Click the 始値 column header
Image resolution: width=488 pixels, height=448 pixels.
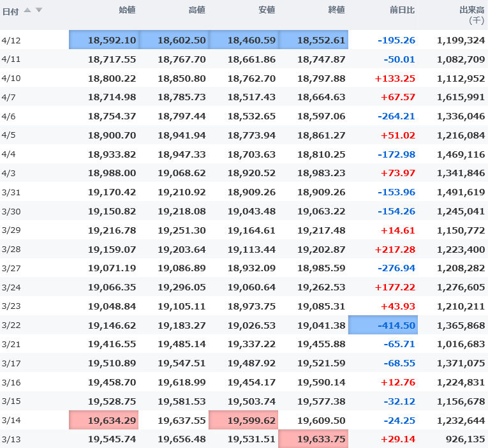127,10
